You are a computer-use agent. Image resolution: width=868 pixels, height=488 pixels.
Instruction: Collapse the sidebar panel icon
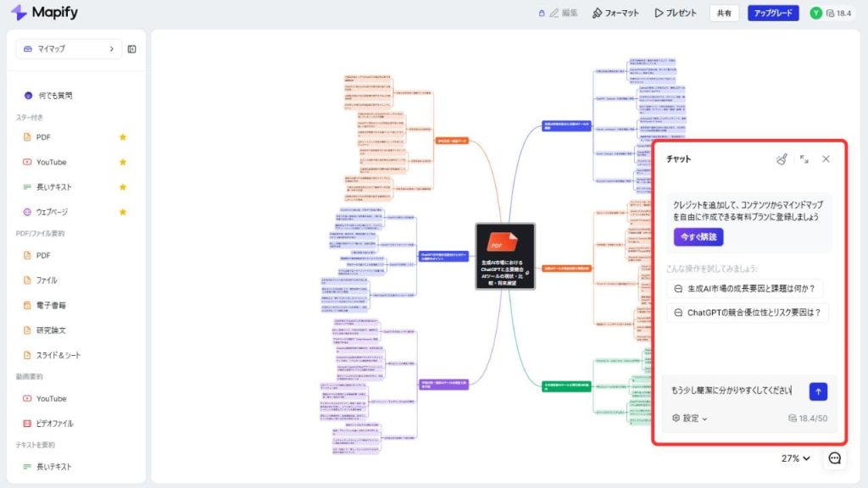click(131, 49)
